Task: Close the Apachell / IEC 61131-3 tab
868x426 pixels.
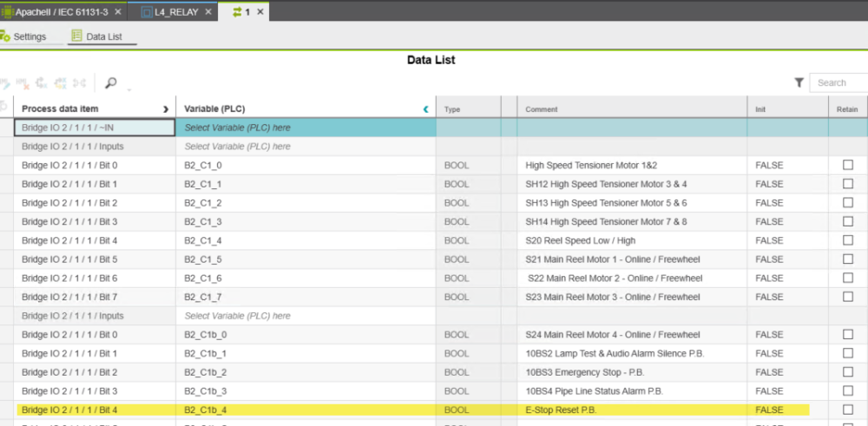Action: coord(117,11)
